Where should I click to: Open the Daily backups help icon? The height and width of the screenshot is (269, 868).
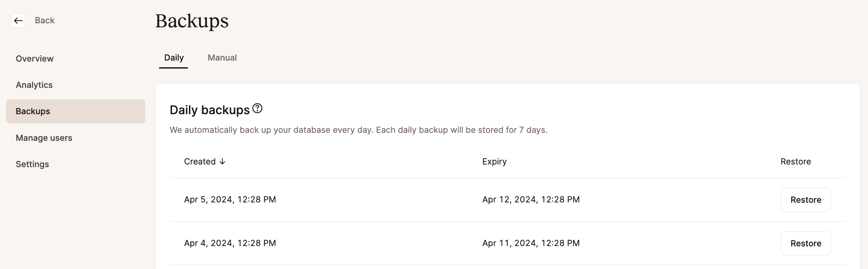click(x=258, y=109)
